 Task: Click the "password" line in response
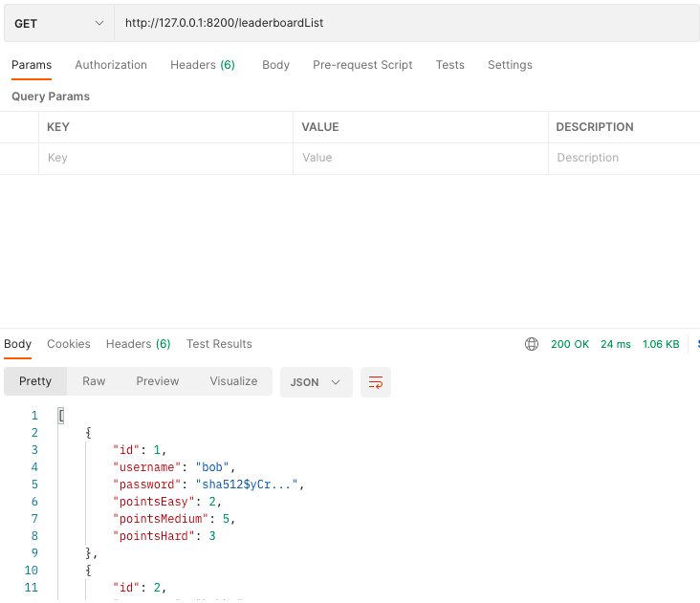[x=208, y=485]
